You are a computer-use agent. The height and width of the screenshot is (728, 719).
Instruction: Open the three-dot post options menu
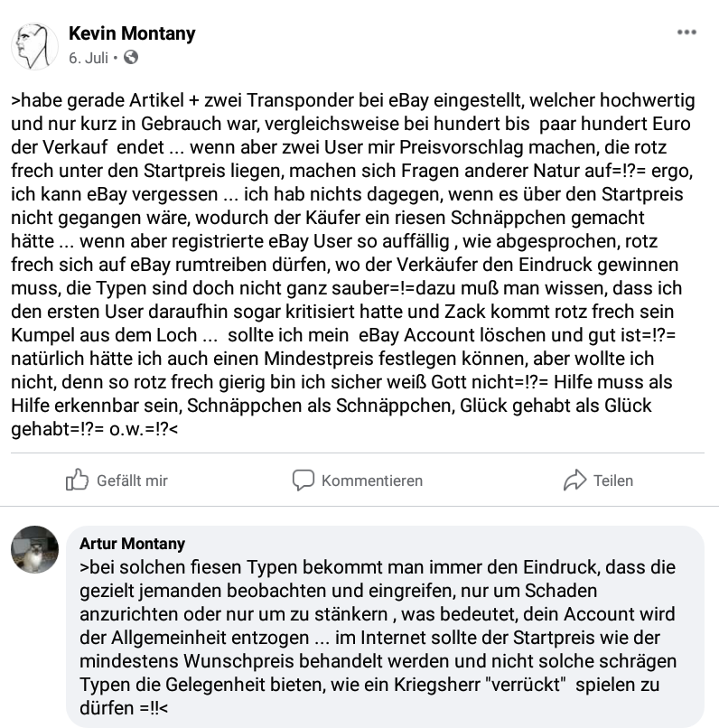pyautogui.click(x=686, y=32)
